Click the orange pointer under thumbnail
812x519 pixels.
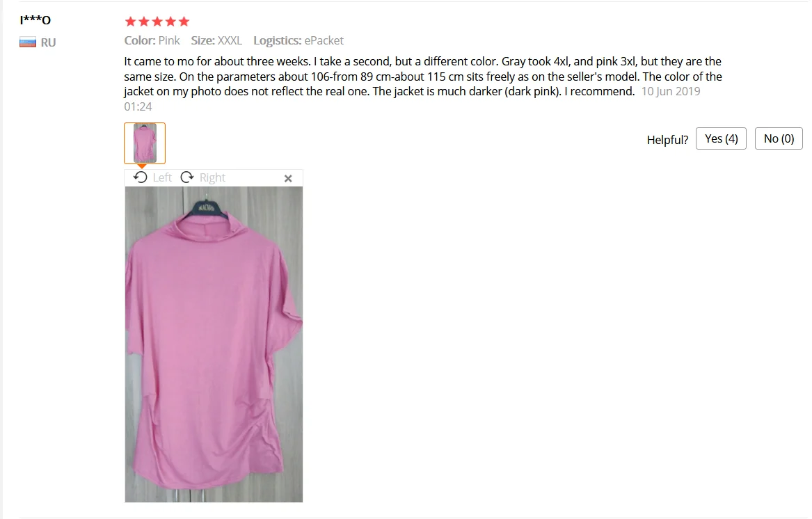click(x=141, y=166)
